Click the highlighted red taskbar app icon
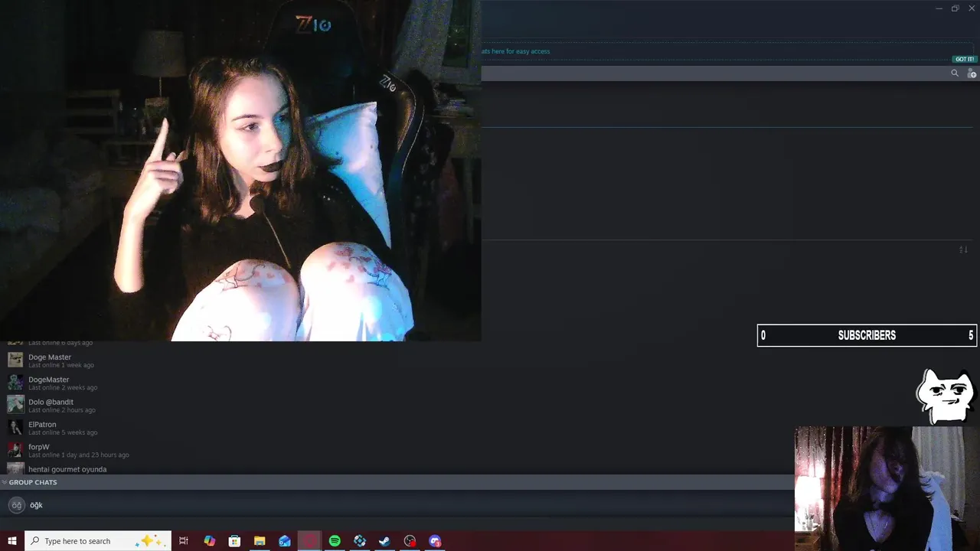Screen dimensions: 980x551 [309, 541]
